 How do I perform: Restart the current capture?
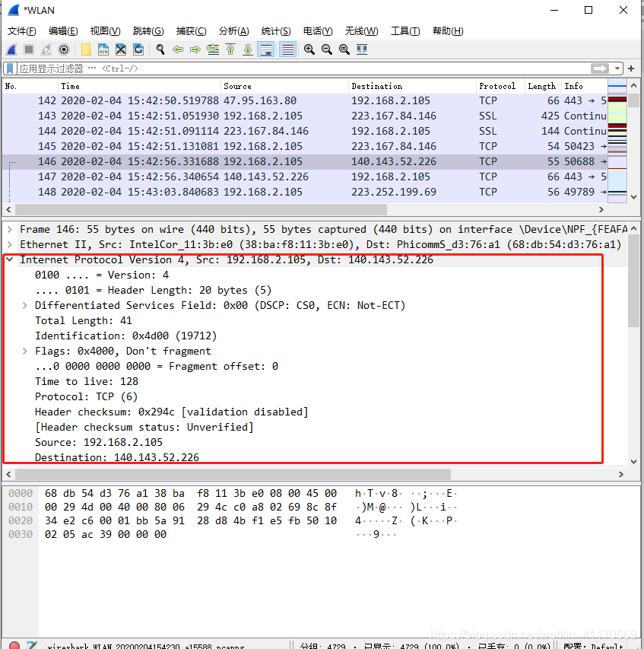(x=46, y=49)
